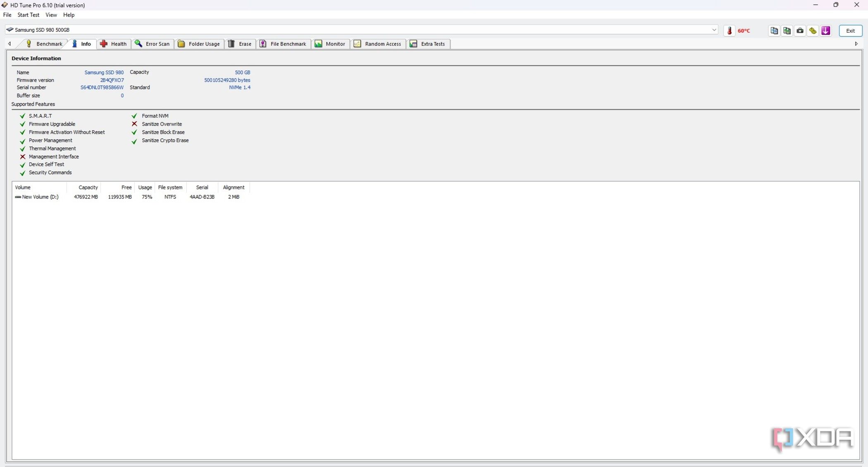Viewport: 868px width, 467px height.
Task: Click the serial number value S64DNL0T985866W
Action: coord(102,88)
